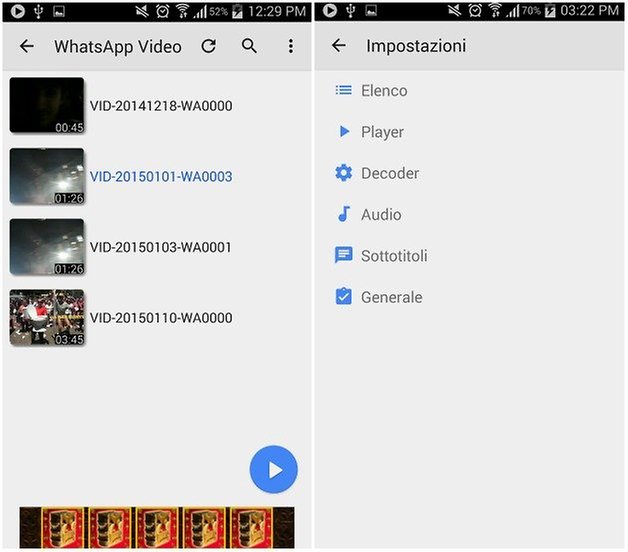Tap the banner ad at bottom
This screenshot has width=628, height=552.
coord(157,527)
